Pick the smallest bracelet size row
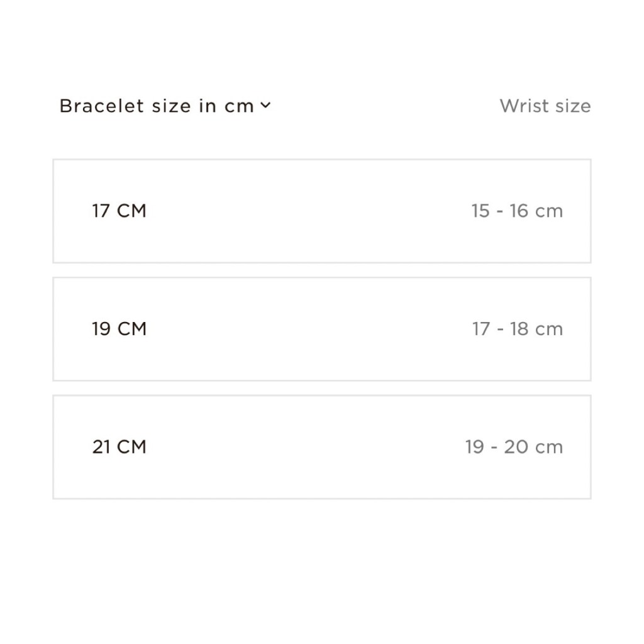This screenshot has height=644, width=644. click(321, 211)
